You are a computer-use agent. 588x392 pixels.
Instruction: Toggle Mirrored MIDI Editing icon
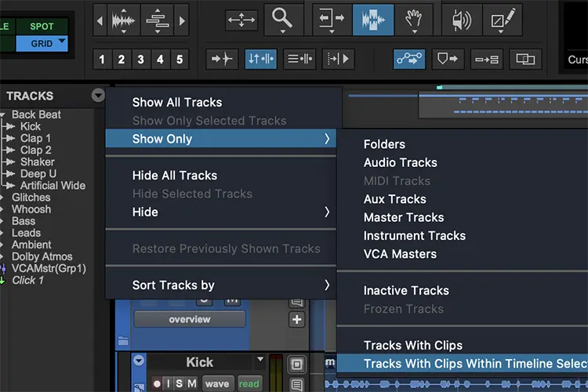(487, 59)
